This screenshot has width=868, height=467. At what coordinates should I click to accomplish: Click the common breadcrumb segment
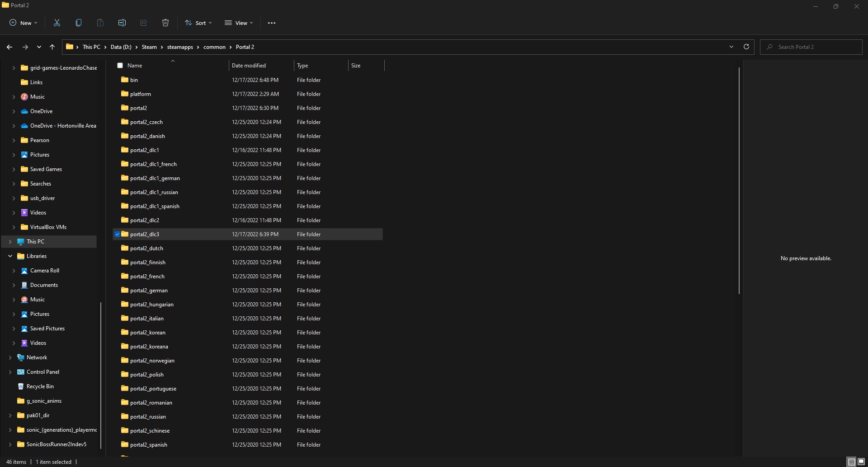pos(214,47)
